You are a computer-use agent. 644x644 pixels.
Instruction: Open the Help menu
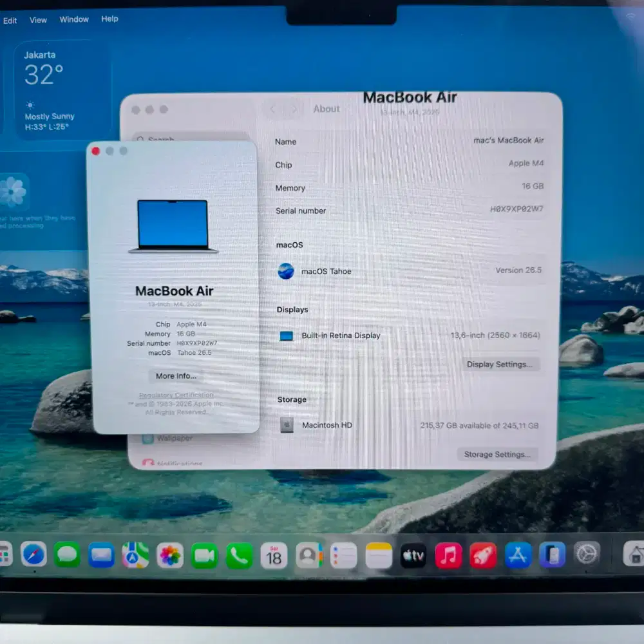(109, 19)
